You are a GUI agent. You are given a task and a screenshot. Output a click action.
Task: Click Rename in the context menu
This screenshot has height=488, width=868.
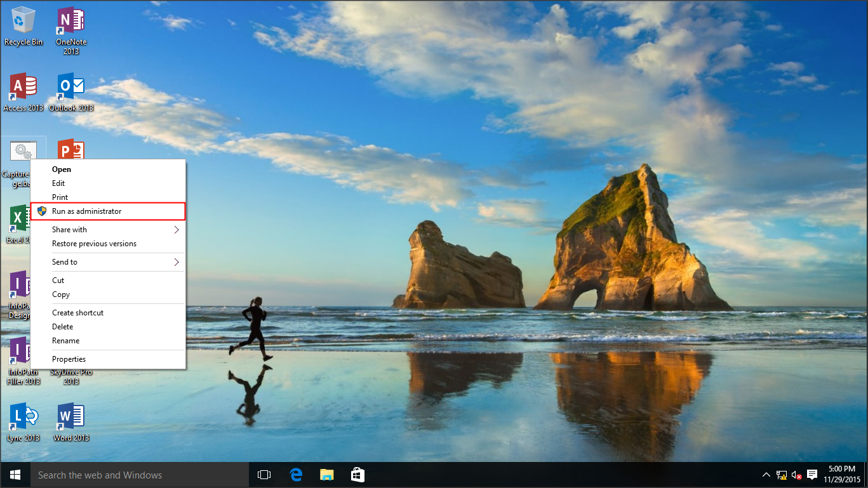pyautogui.click(x=65, y=341)
